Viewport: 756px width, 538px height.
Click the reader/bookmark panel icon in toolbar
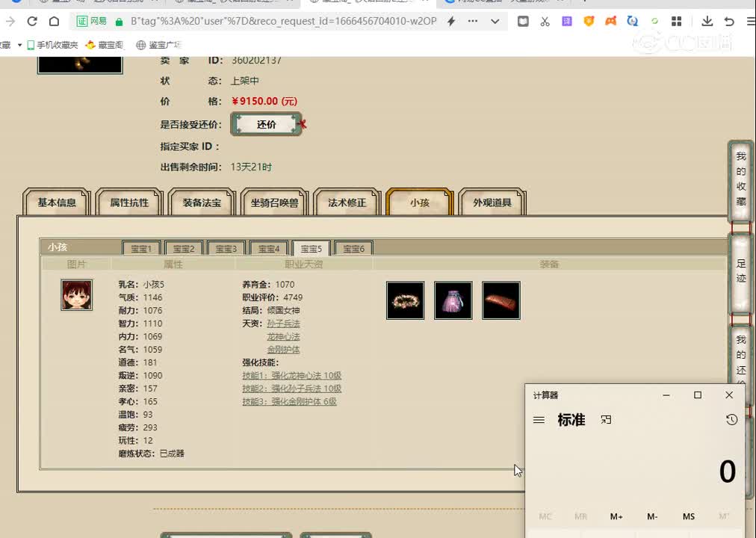click(x=523, y=21)
